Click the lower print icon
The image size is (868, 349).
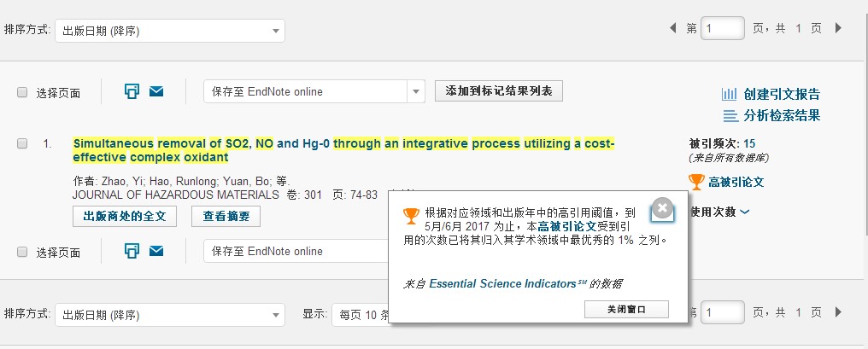click(x=132, y=251)
